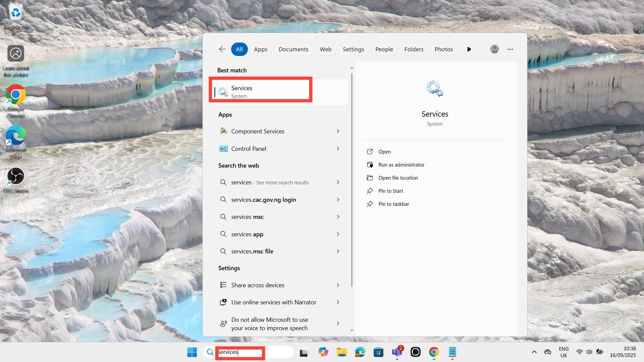This screenshot has height=362, width=644.
Task: Click the back arrow in search panel
Action: (x=222, y=49)
